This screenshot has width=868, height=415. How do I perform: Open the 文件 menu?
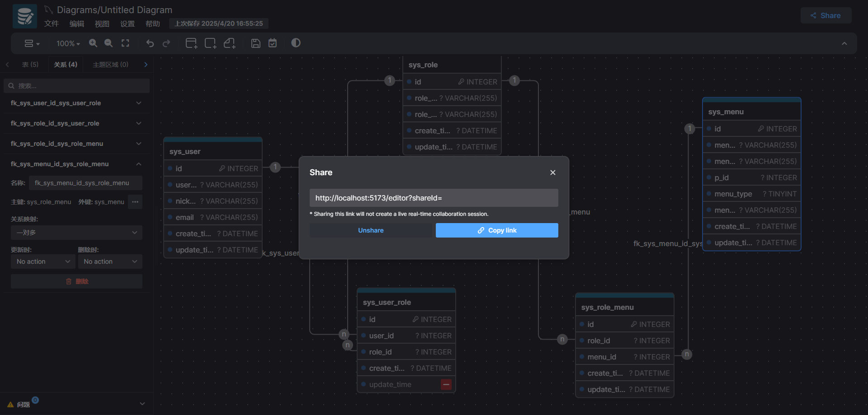51,23
